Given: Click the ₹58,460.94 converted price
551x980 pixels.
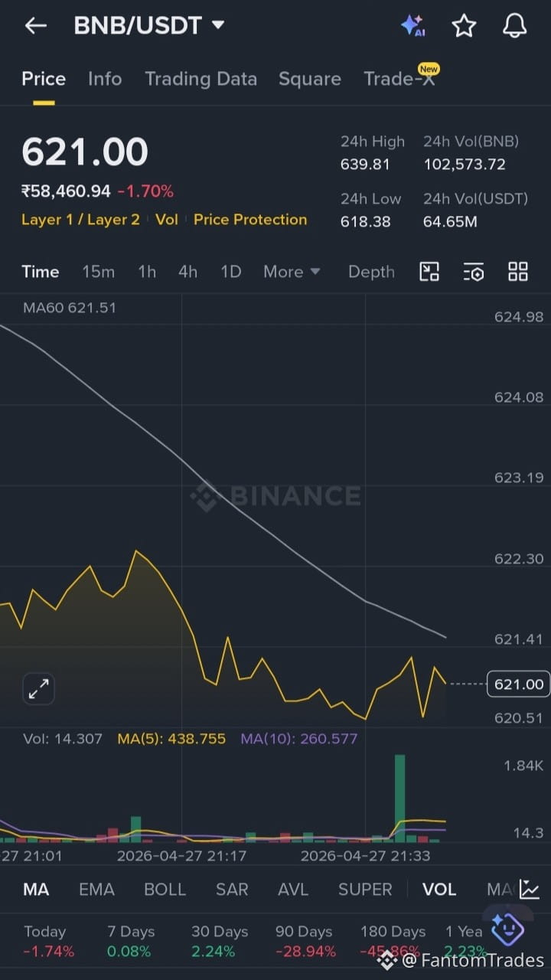Looking at the screenshot, I should [x=66, y=191].
